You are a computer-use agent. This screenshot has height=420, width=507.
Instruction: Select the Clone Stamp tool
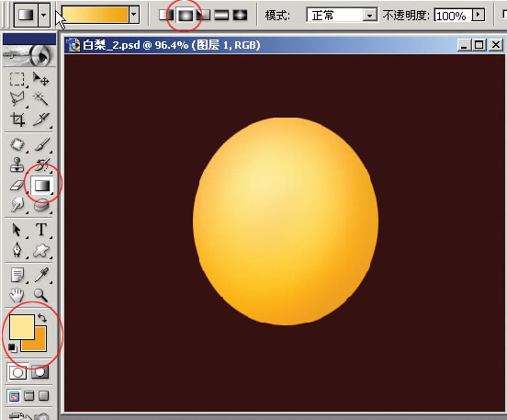pyautogui.click(x=17, y=165)
